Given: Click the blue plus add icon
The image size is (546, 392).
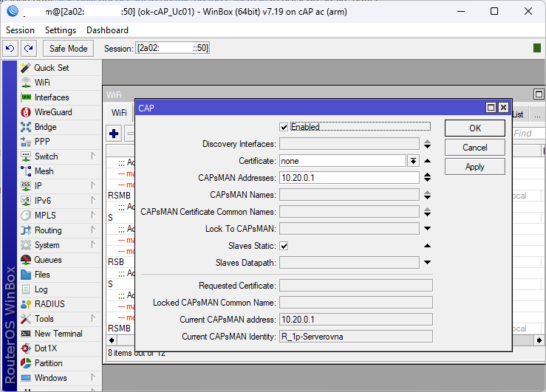Looking at the screenshot, I should pos(114,134).
